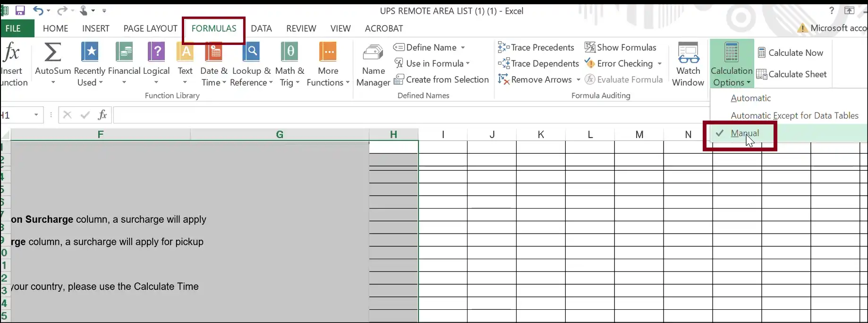868x323 pixels.
Task: Click the AutoSum sigma icon
Action: [52, 52]
